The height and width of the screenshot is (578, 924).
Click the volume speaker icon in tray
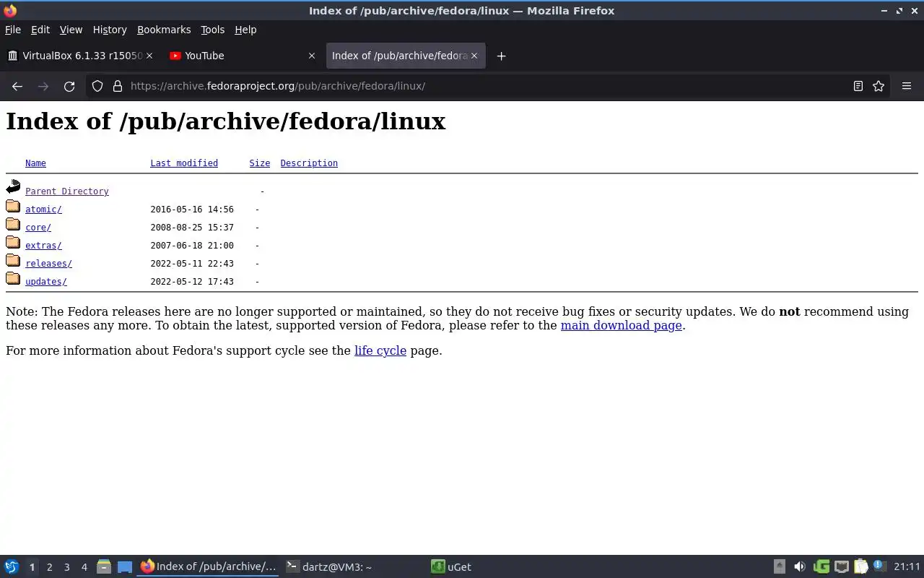[799, 566]
